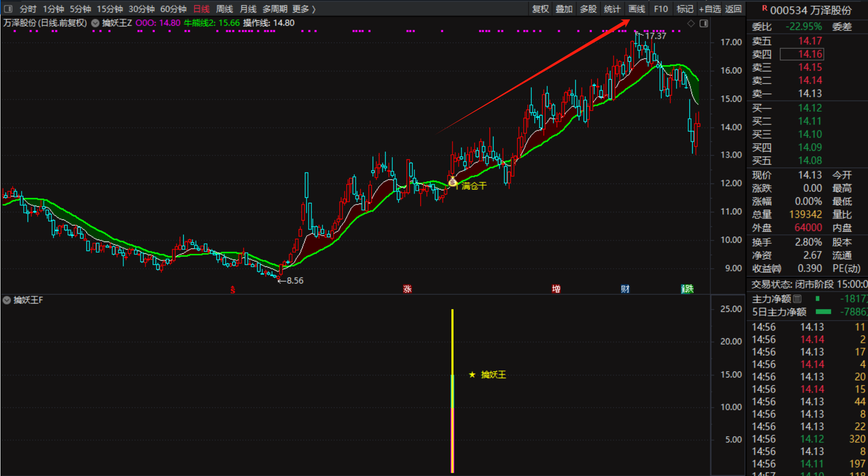The image size is (868, 476).
Task: Toggle the right panel icon above chart
Action: pos(704,23)
